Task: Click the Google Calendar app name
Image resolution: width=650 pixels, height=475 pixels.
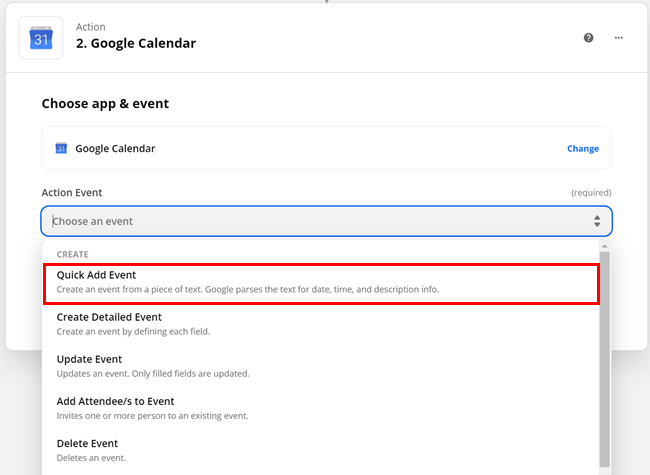Action: click(115, 149)
